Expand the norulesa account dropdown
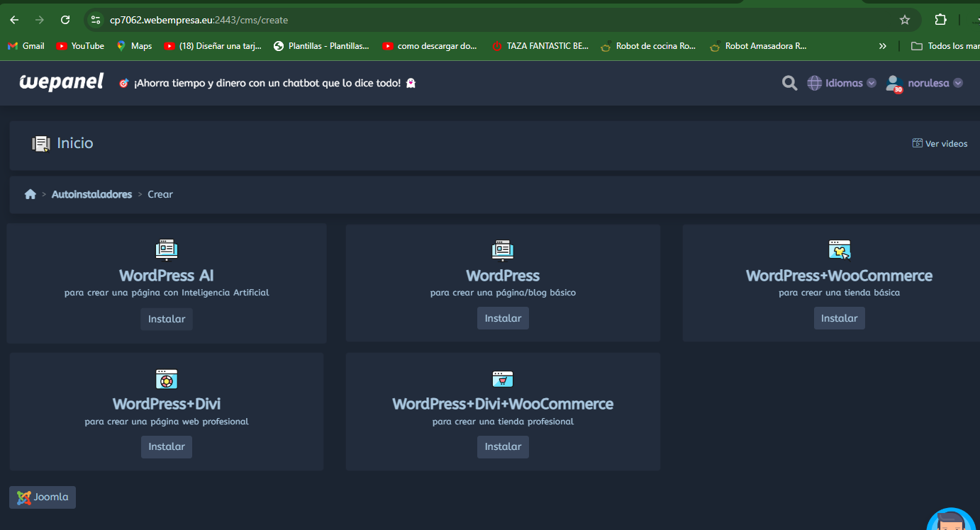This screenshot has height=530, width=980. pos(925,83)
